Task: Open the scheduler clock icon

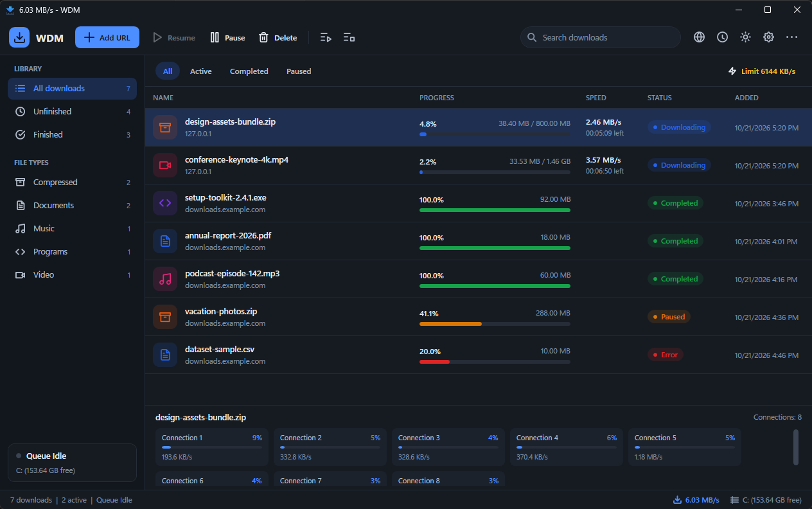Action: (723, 37)
